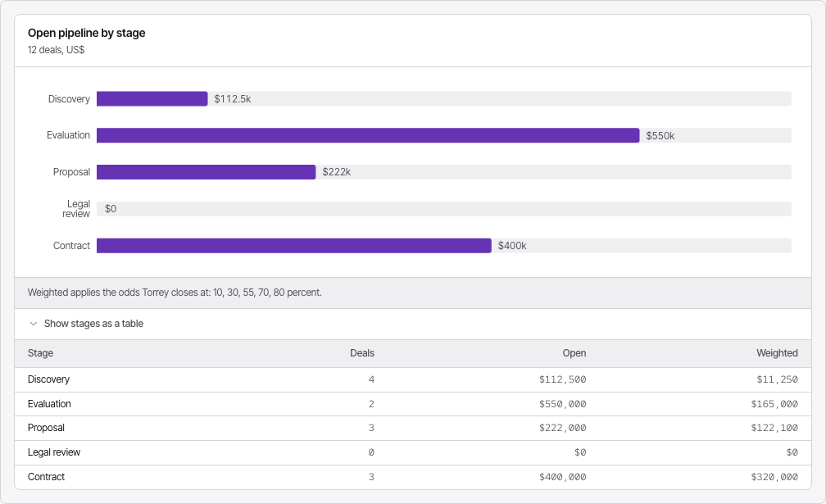Viewport: 826px width, 504px height.
Task: Select the Evaluation row in the table
Action: coord(413,404)
